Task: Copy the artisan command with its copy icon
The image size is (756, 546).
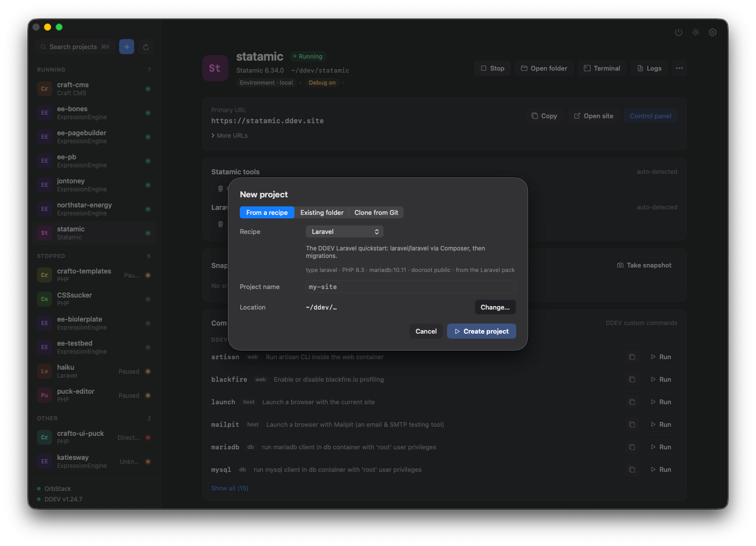Action: [632, 357]
